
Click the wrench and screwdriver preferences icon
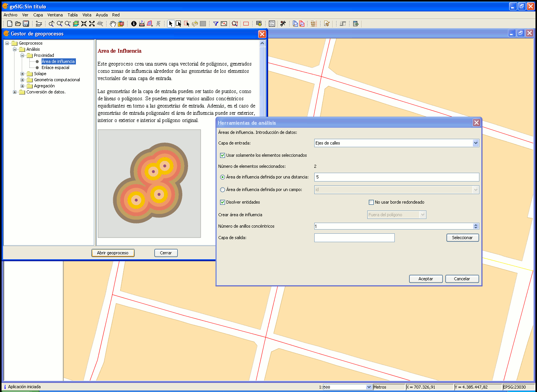click(283, 24)
